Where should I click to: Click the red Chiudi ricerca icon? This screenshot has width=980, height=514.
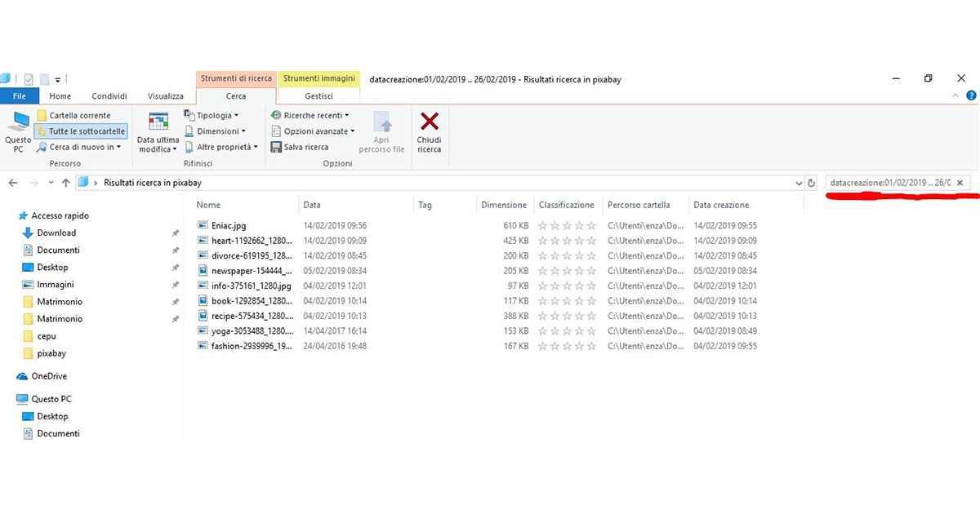(429, 122)
